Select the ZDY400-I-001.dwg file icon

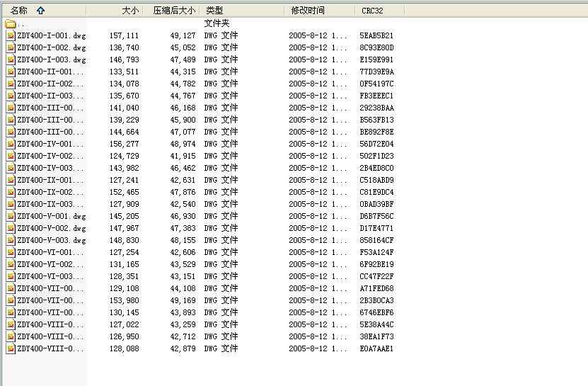click(x=11, y=35)
